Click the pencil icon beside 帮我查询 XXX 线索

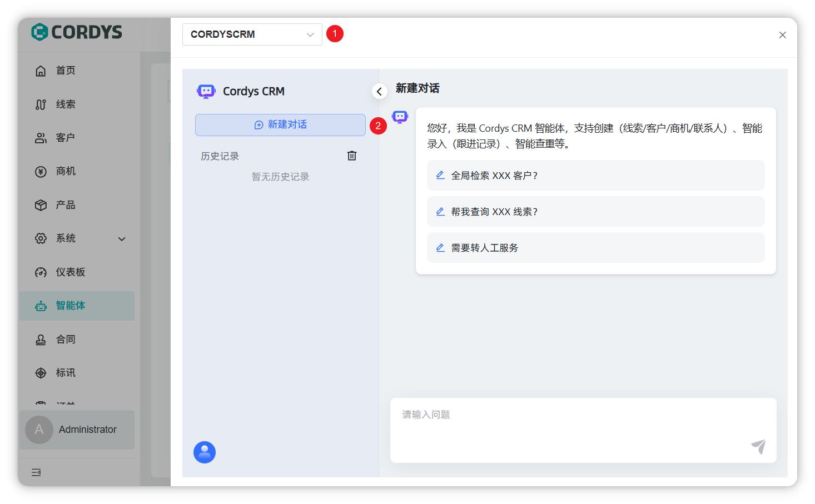[x=440, y=212]
